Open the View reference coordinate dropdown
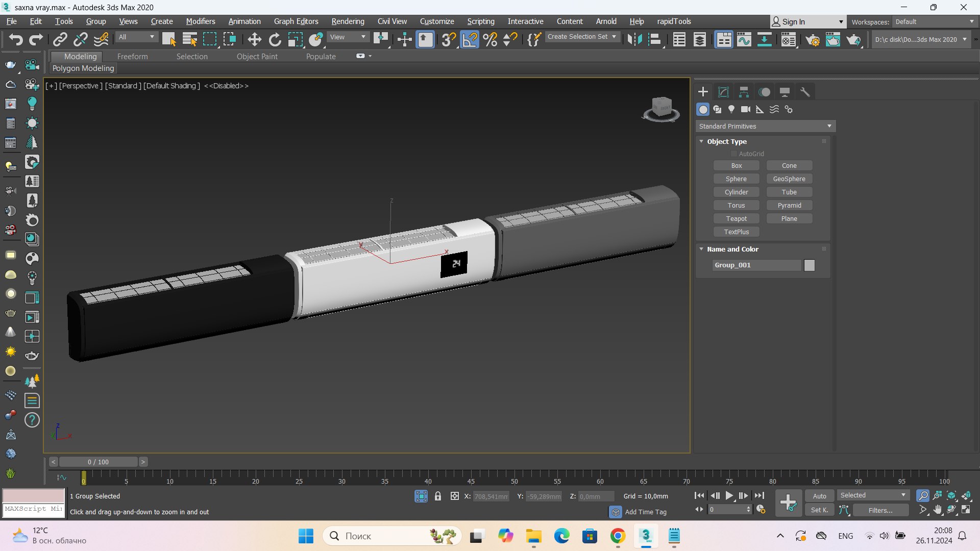The image size is (980, 551). 348,37
